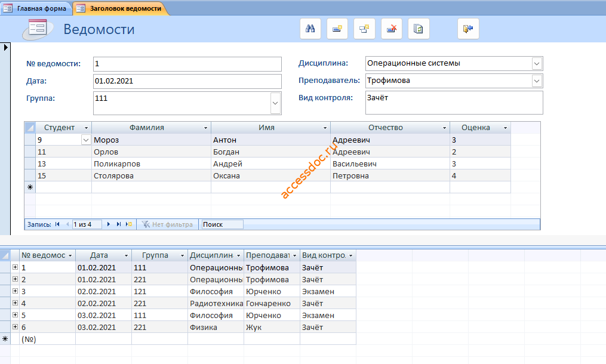Go to next record in subform navigator
Screen dimensions: 606x364
[x=109, y=224]
